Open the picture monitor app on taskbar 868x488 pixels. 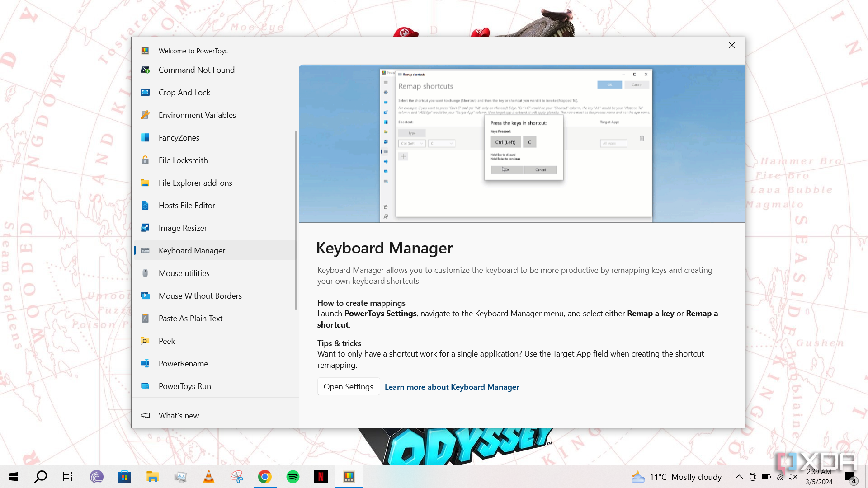pos(180,477)
